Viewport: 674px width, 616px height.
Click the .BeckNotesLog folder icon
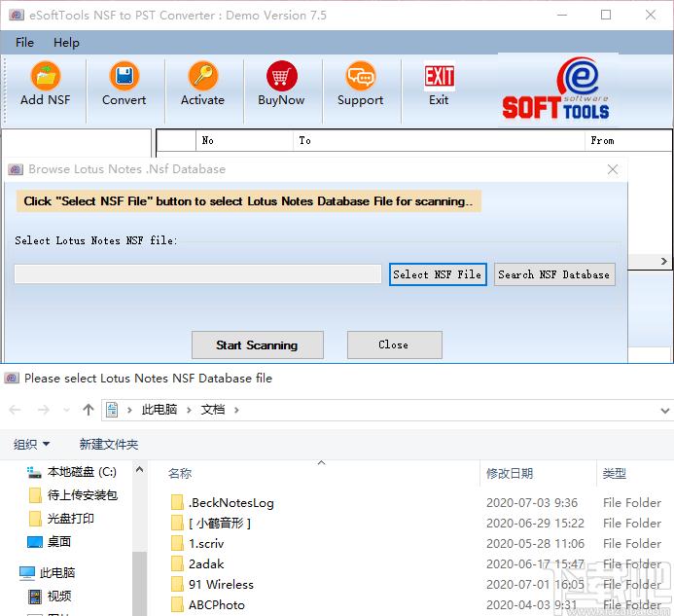pyautogui.click(x=177, y=502)
